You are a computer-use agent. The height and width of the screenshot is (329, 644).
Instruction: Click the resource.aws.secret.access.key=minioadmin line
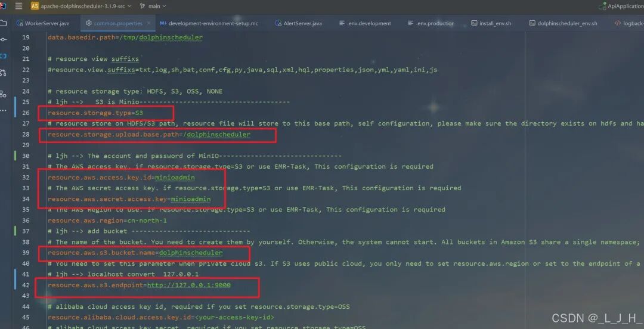[x=129, y=199]
